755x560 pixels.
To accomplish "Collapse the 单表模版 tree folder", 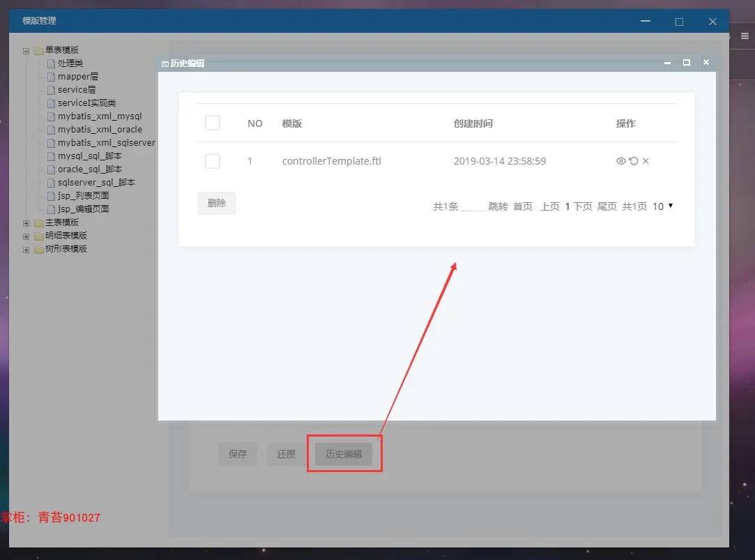I will [26, 51].
